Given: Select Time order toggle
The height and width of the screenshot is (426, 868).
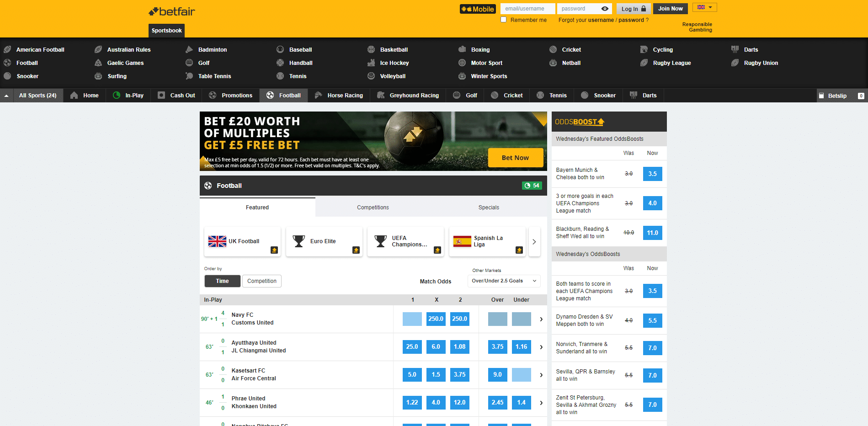Looking at the screenshot, I should (222, 281).
